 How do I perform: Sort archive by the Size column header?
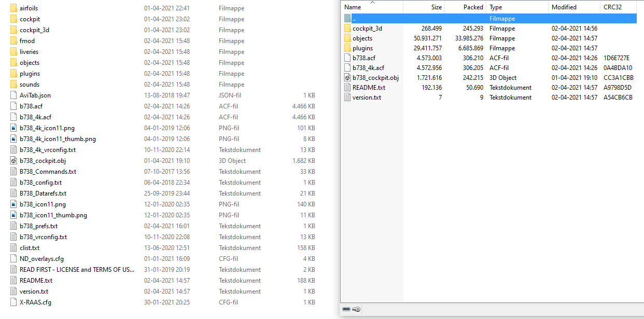pos(424,7)
